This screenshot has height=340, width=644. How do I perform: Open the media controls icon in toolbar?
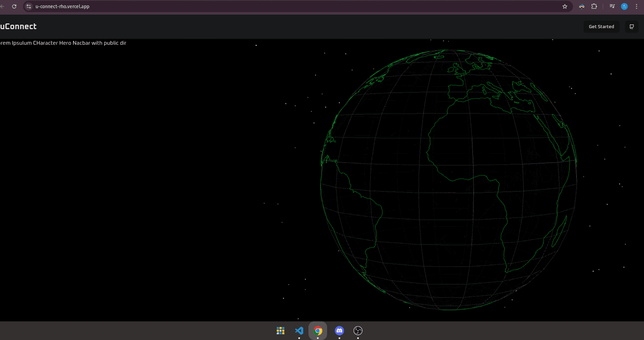tap(612, 7)
